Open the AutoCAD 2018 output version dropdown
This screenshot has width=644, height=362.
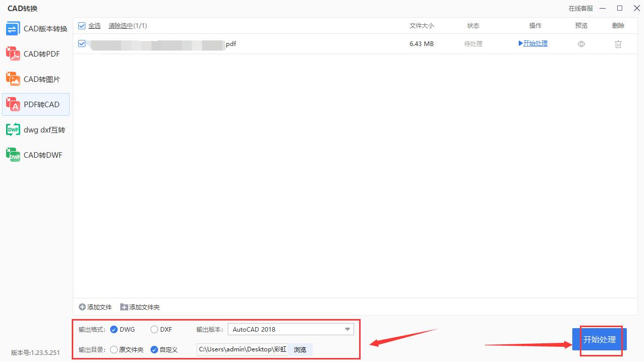point(291,329)
